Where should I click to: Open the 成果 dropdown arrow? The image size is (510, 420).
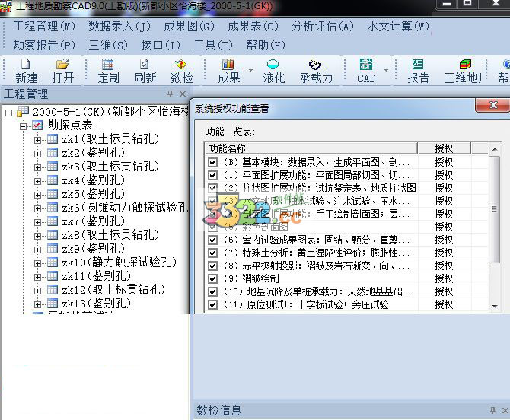point(250,70)
